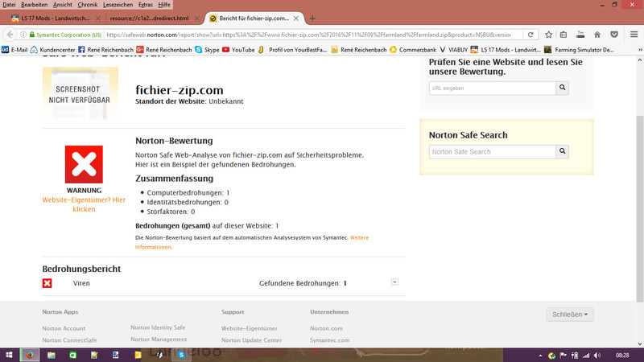The width and height of the screenshot is (644, 362).
Task: Open the E-Mail bookmark
Action: click(14, 50)
